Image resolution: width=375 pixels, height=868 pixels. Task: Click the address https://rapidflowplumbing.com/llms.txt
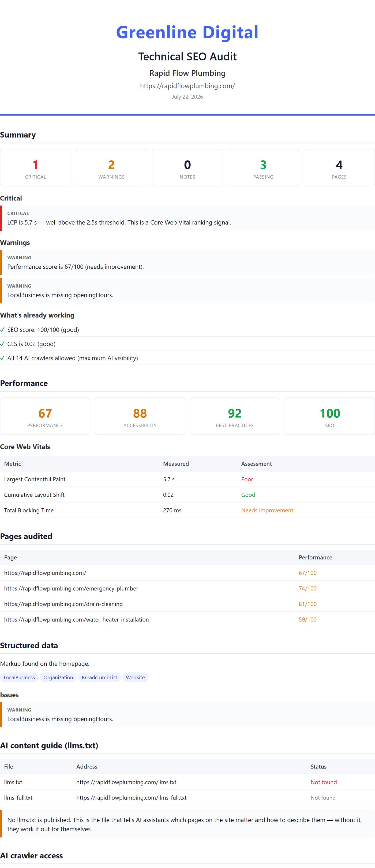126,782
